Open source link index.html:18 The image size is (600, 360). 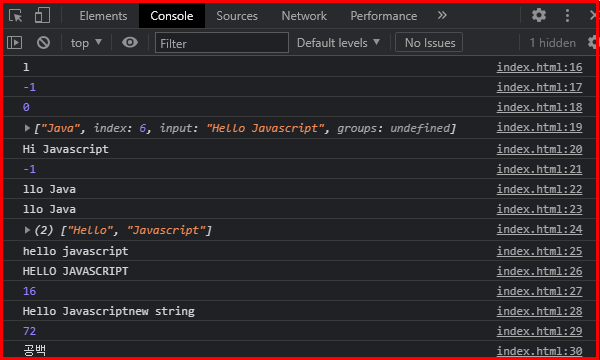[x=539, y=107]
